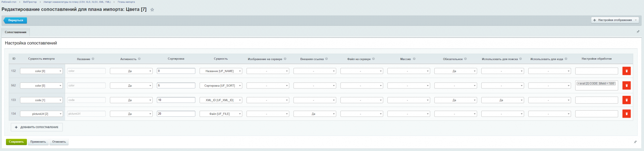Click Добавить сопоставление button
Viewport: 644px width, 151px height.
click(x=37, y=127)
